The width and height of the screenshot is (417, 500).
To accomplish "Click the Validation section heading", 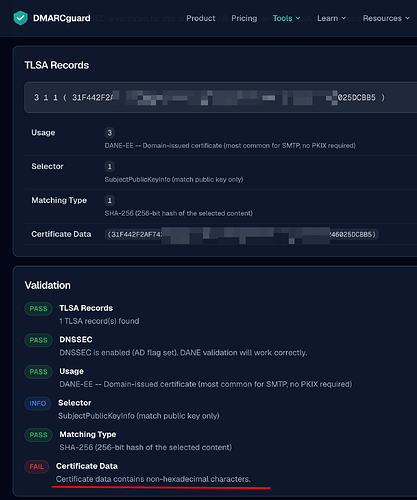I will (x=47, y=285).
